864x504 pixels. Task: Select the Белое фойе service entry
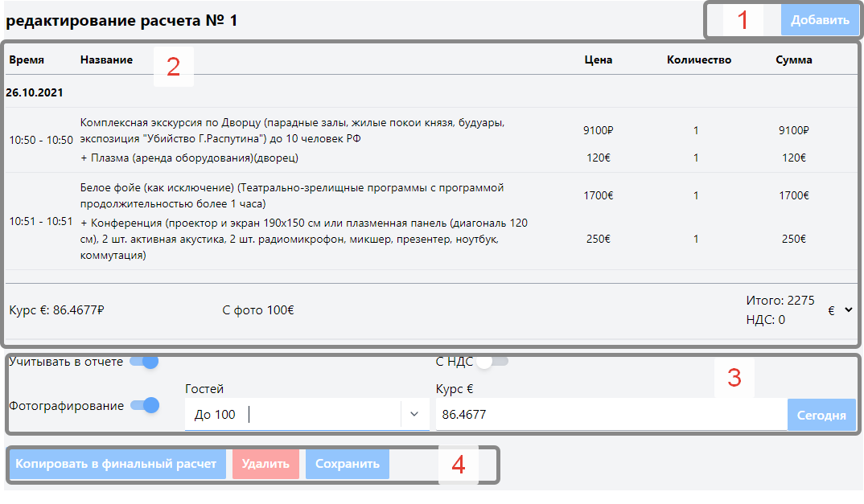click(x=292, y=195)
